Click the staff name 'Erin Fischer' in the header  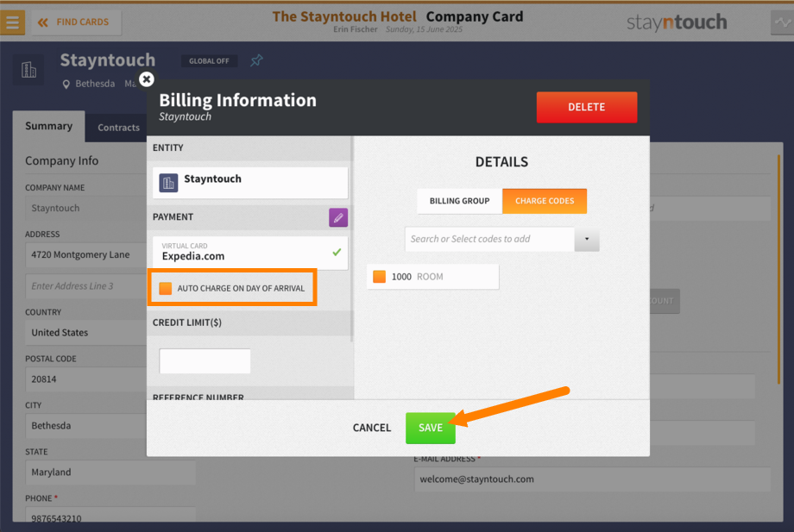pyautogui.click(x=355, y=29)
